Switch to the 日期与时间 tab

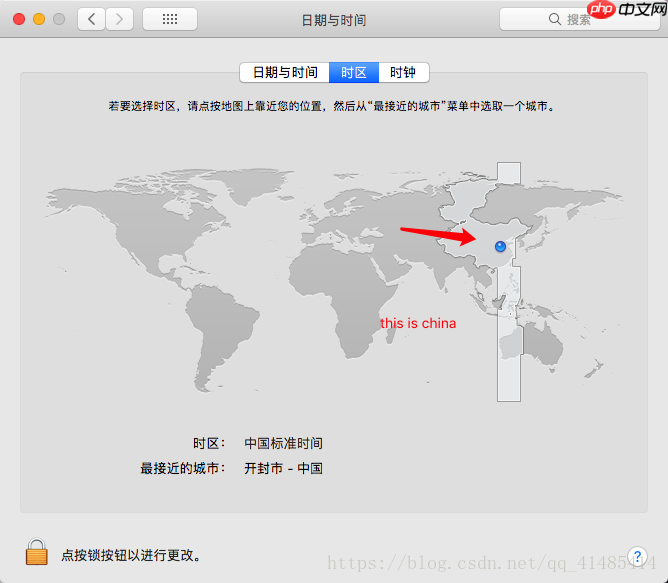[x=285, y=72]
